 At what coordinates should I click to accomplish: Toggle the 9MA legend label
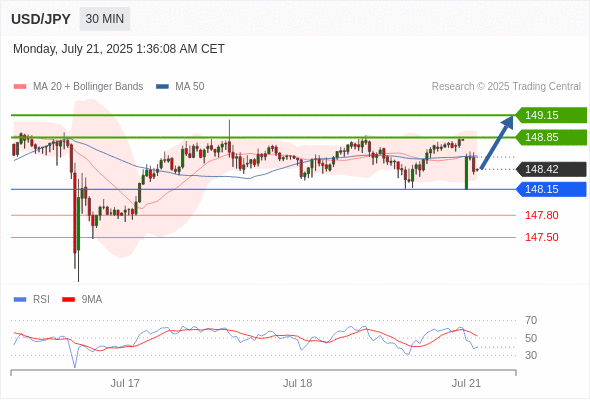pyautogui.click(x=92, y=300)
